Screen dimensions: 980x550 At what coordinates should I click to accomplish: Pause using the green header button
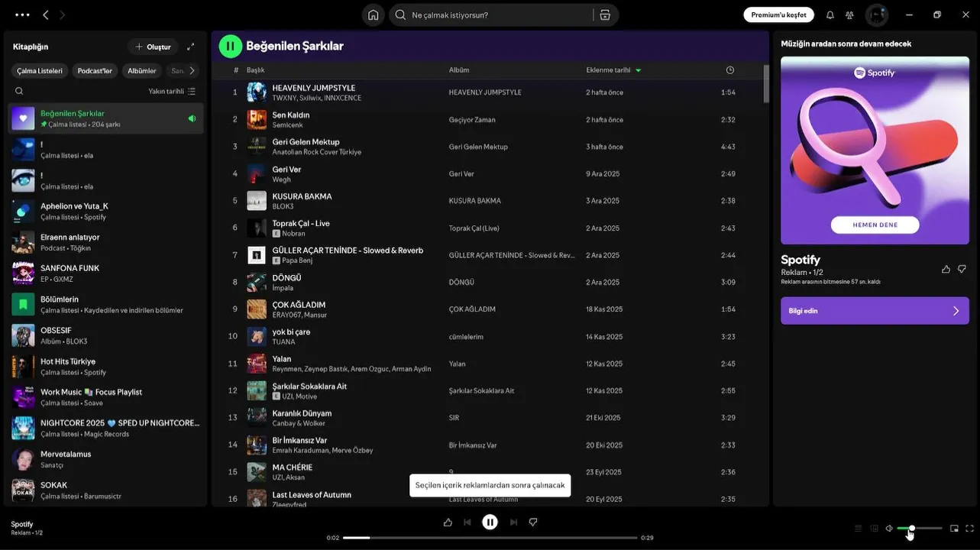point(231,46)
